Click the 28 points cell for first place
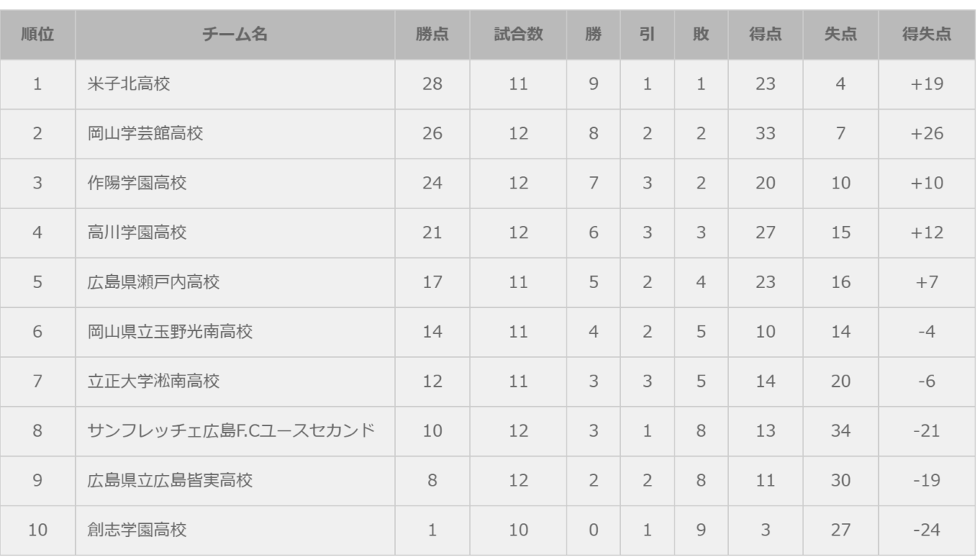980x560 pixels. (433, 84)
